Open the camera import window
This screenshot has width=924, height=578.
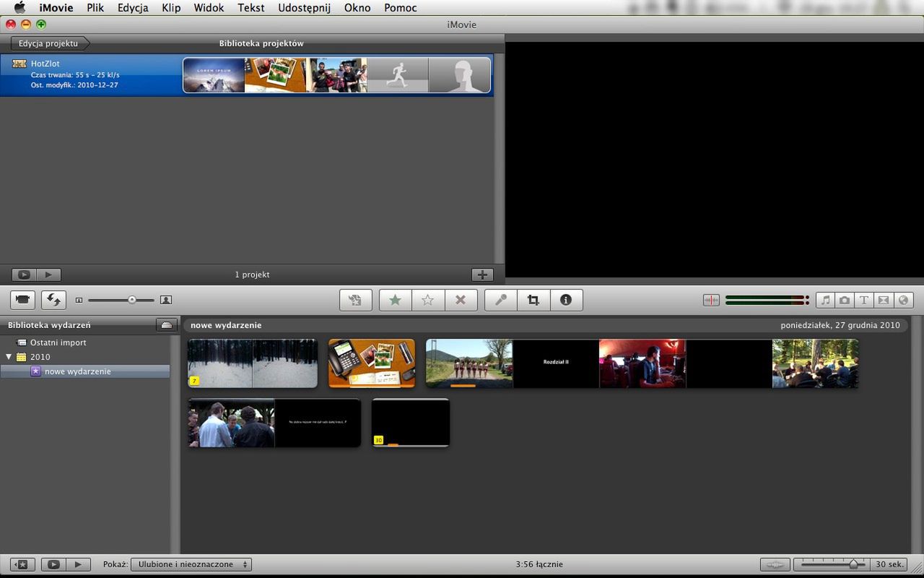[x=23, y=299]
